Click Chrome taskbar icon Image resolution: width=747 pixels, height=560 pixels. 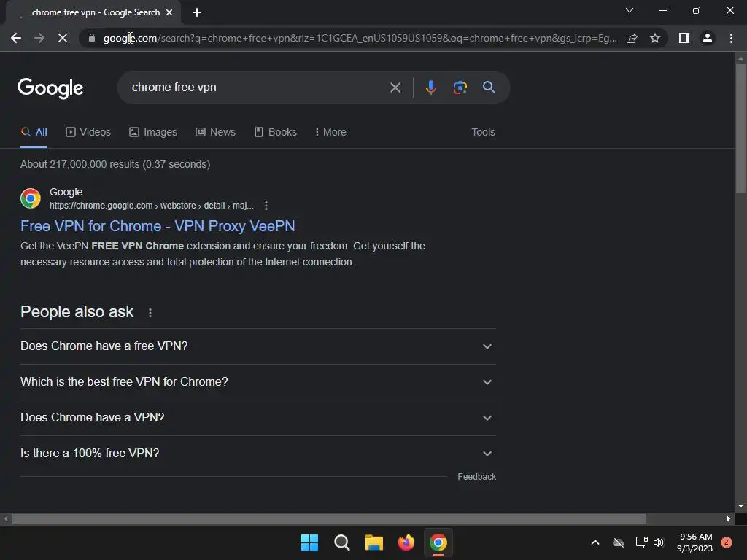(x=438, y=542)
